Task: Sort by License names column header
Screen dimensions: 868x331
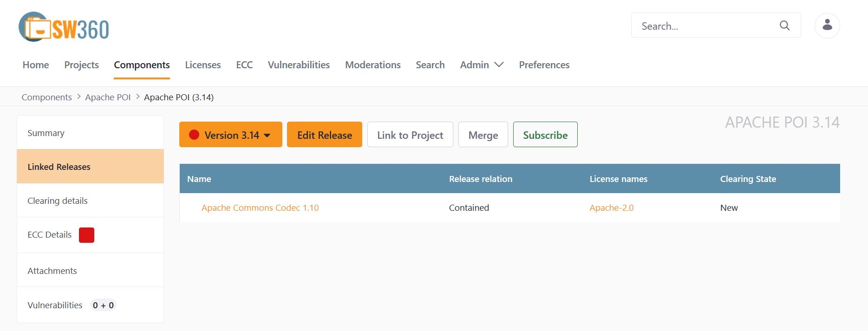Action: [x=618, y=179]
